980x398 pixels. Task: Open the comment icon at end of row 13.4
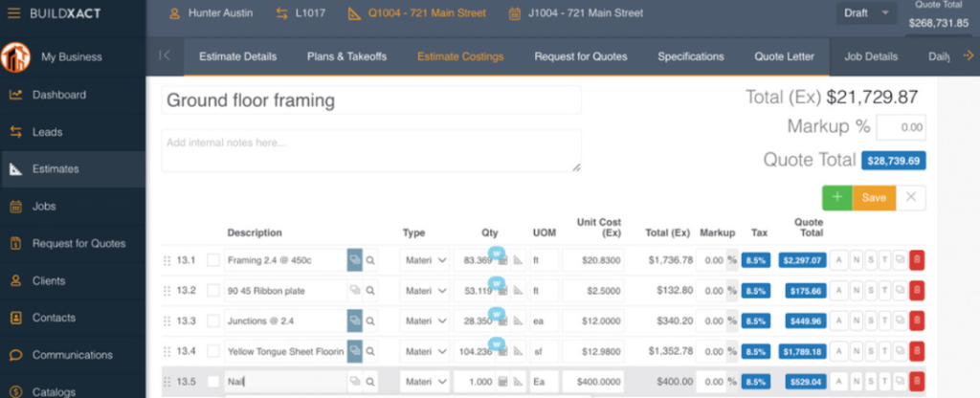coord(900,351)
